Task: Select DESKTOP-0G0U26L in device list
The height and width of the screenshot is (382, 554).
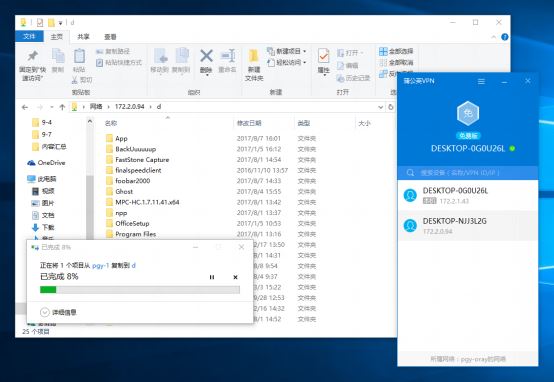Action: [x=468, y=195]
